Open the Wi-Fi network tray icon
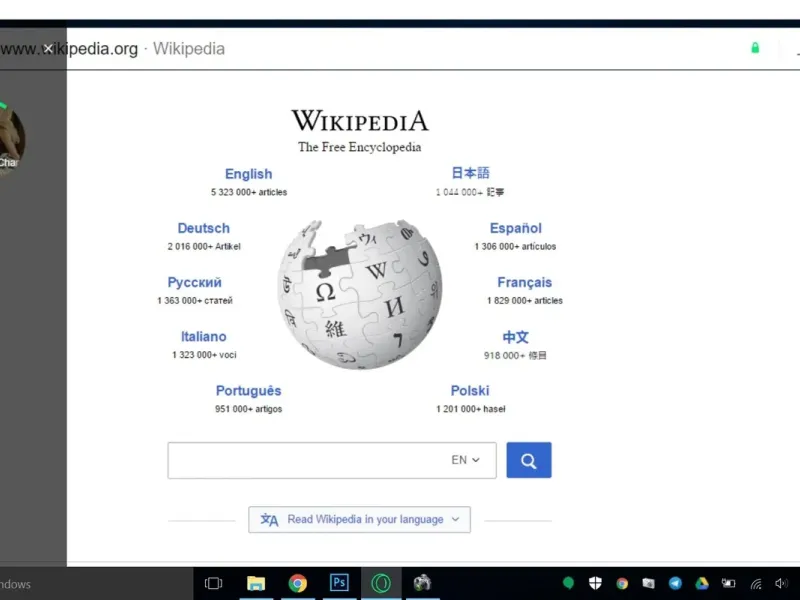Screen dimensions: 800x600 [756, 584]
